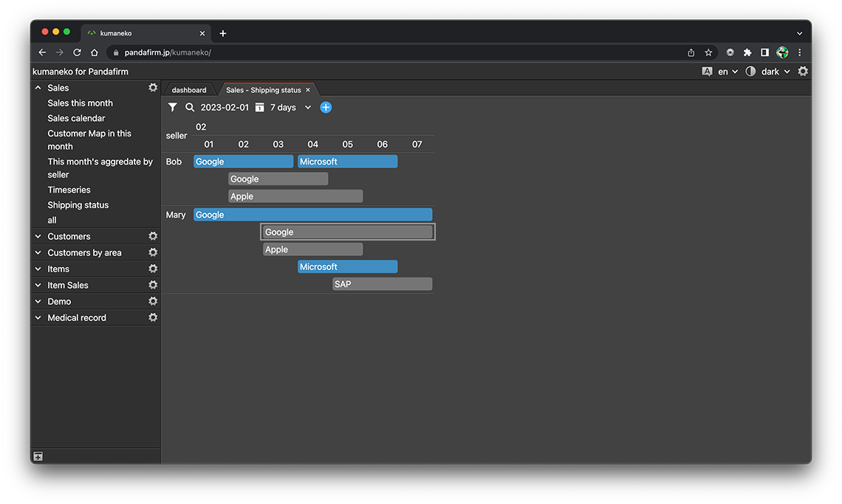Open the calendar icon next to 7 days

point(259,108)
